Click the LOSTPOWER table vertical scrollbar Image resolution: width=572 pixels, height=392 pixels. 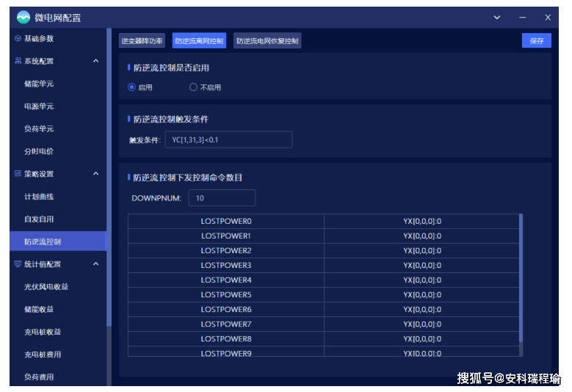pos(521,278)
